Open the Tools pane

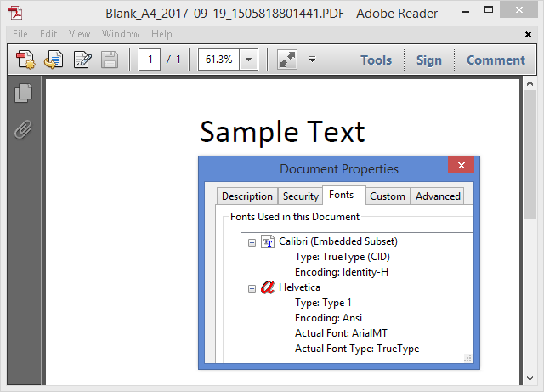[x=376, y=60]
